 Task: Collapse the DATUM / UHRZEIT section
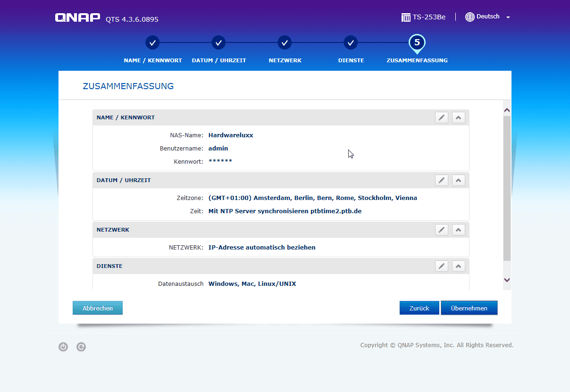pos(459,180)
